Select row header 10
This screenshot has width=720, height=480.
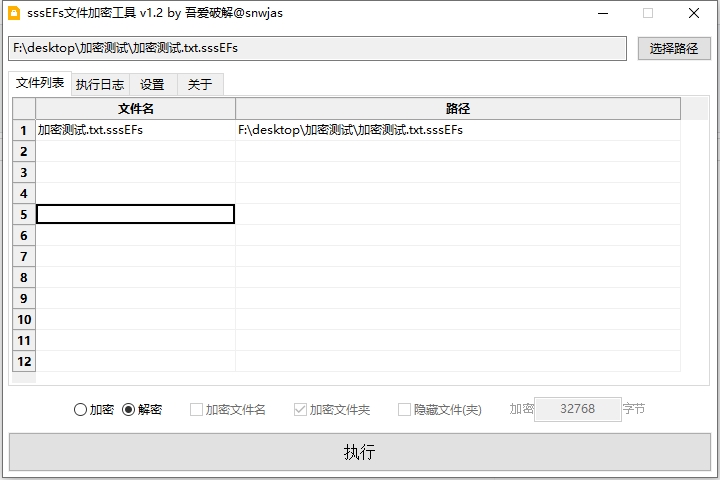coord(24,319)
